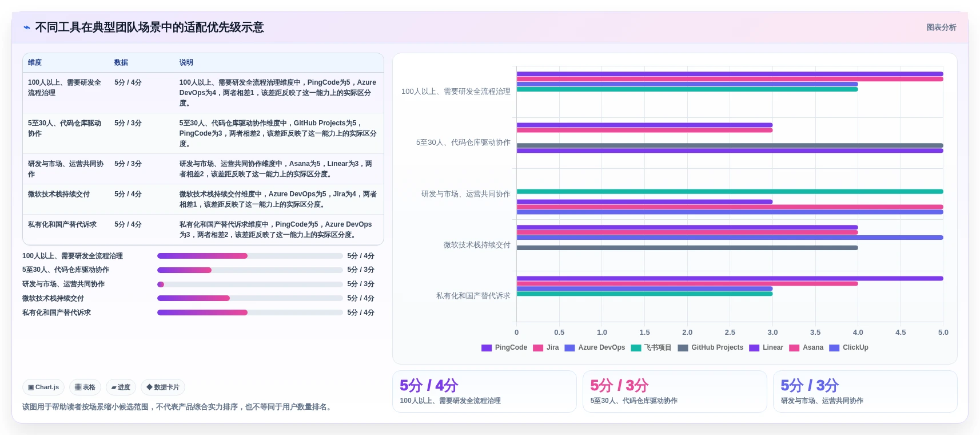
Task: Toggle Azure DevOps legend swatch
Action: (569, 348)
